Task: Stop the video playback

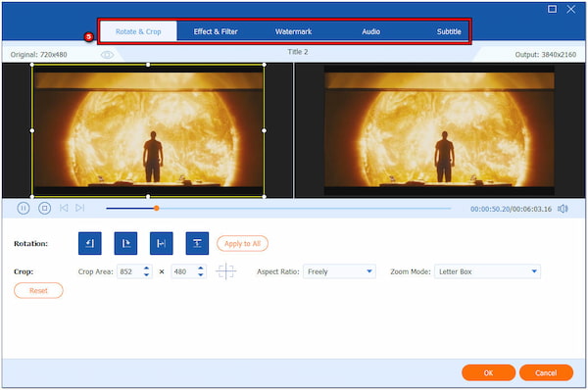Action: (x=45, y=208)
